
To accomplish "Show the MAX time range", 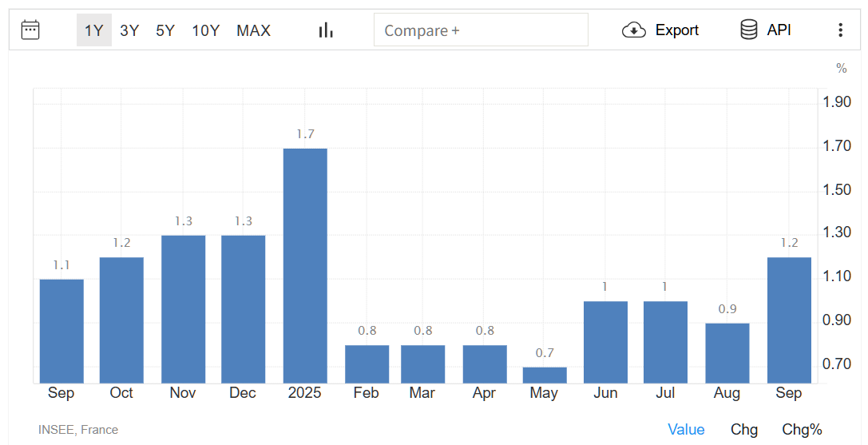I will pyautogui.click(x=253, y=30).
